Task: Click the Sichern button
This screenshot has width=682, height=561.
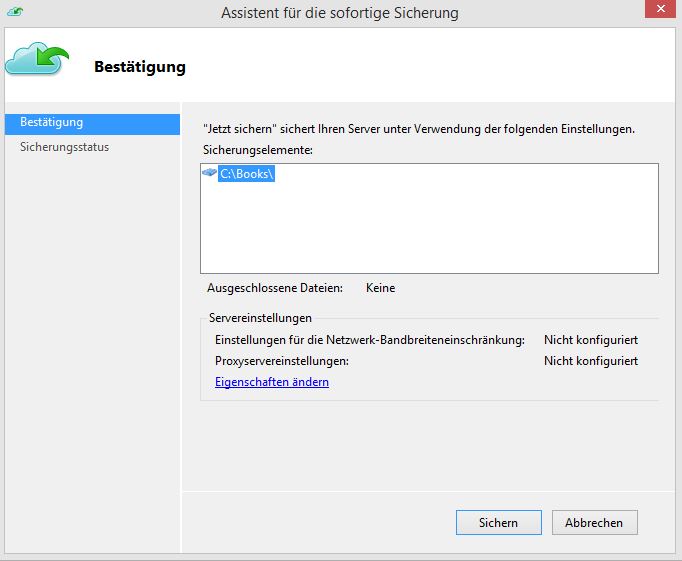Action: coord(498,522)
